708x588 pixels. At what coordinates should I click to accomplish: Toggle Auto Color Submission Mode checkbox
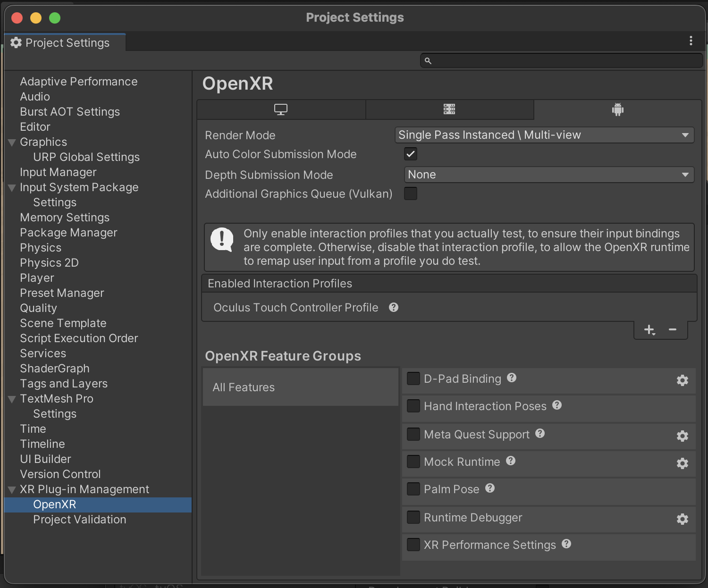(x=411, y=154)
